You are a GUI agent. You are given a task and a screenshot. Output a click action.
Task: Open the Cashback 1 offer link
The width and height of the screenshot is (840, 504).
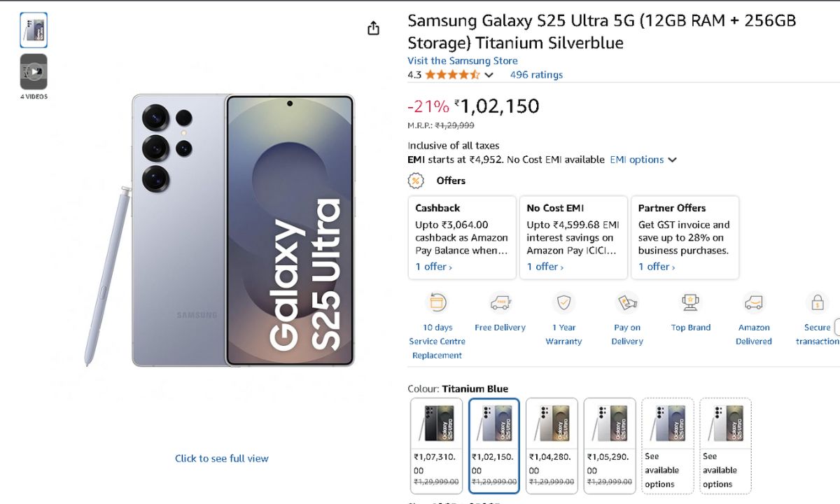pos(433,267)
